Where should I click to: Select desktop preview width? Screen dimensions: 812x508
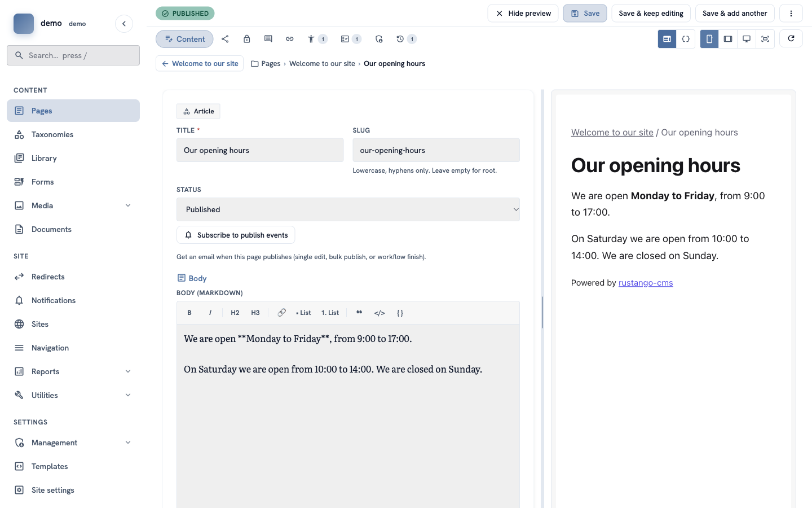click(747, 39)
